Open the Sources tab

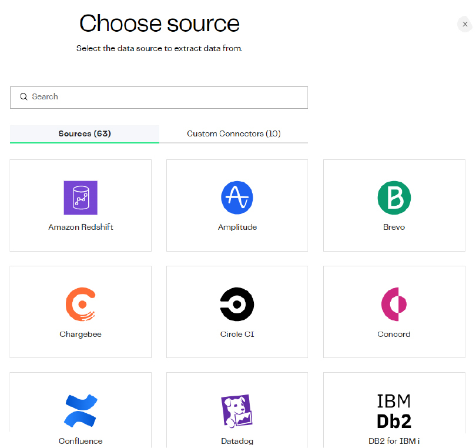pos(84,134)
